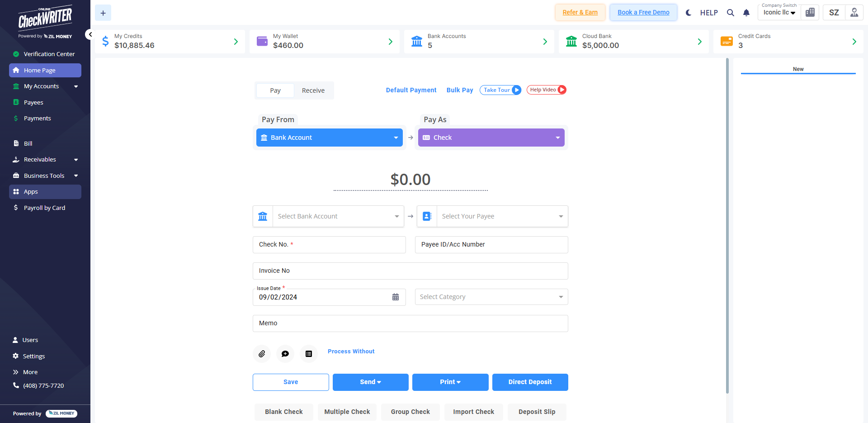Open the list details icon beside comment

(x=309, y=354)
